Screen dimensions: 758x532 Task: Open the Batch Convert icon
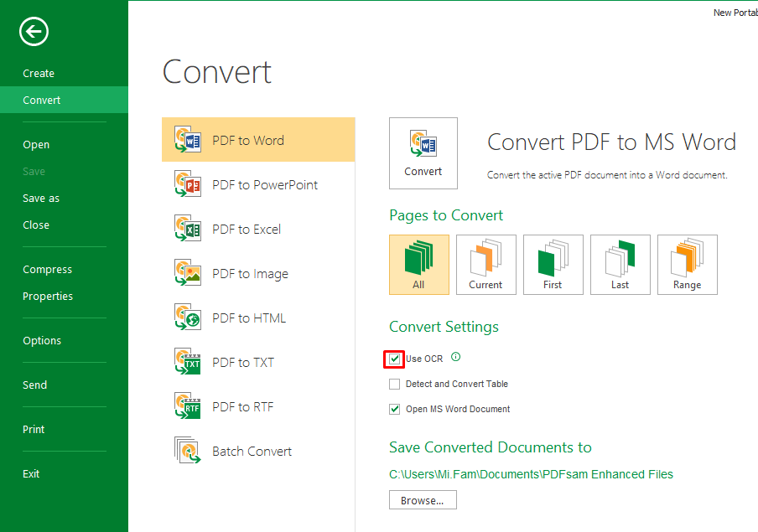click(188, 451)
